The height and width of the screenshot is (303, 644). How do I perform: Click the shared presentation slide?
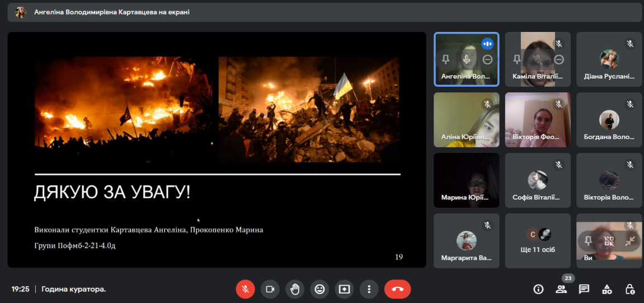(217, 150)
